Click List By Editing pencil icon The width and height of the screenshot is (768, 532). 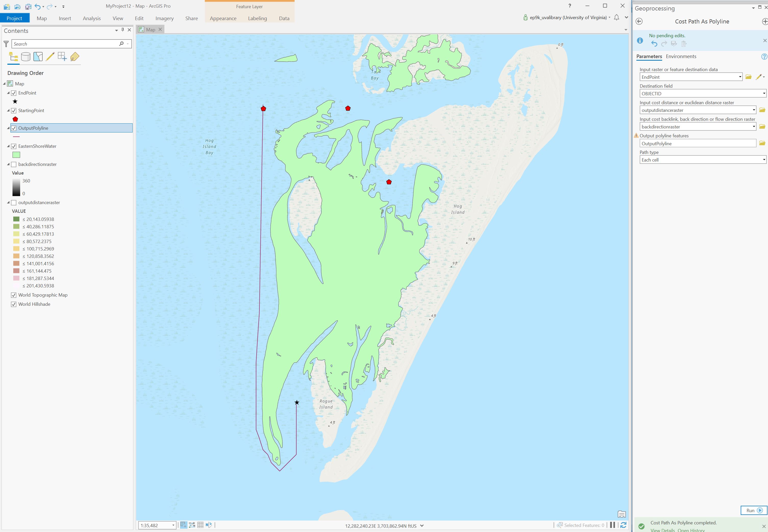(x=50, y=57)
